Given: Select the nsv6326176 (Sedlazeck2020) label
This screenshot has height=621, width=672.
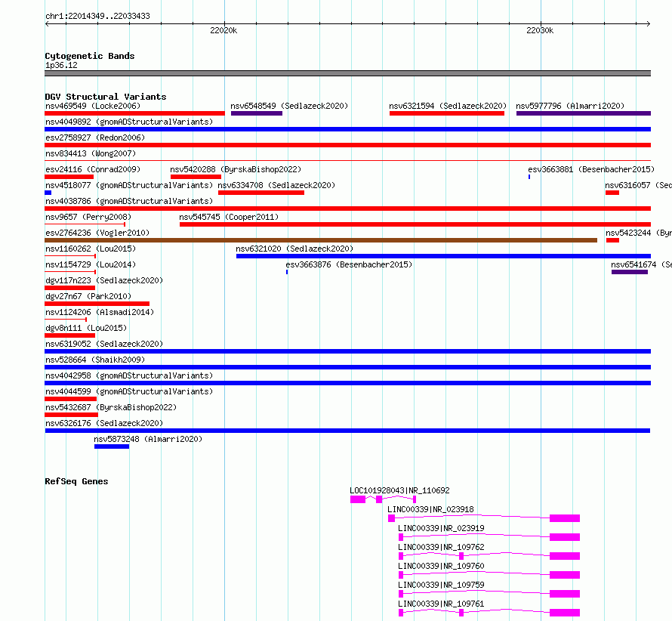Looking at the screenshot, I should coord(104,423).
